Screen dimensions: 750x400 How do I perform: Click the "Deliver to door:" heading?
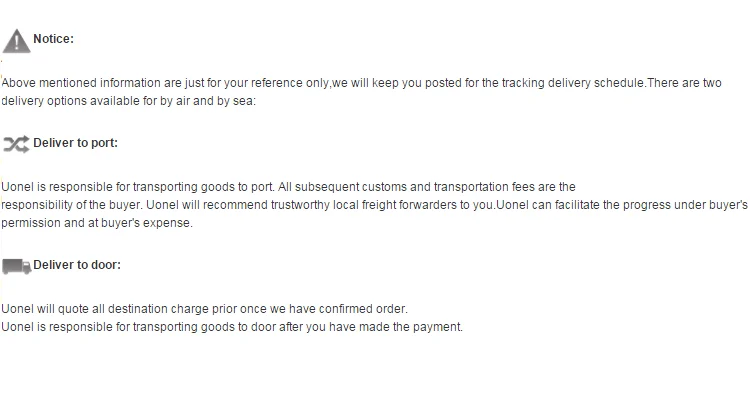(78, 265)
